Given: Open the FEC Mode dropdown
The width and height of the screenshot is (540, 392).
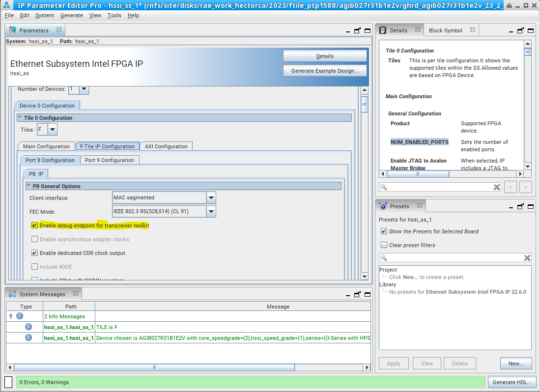Looking at the screenshot, I should (211, 212).
